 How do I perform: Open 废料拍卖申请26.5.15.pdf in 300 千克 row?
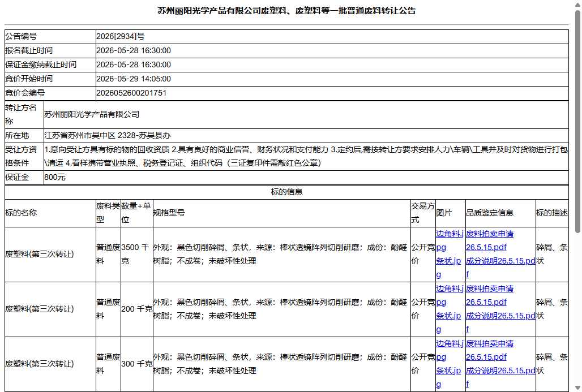point(490,351)
